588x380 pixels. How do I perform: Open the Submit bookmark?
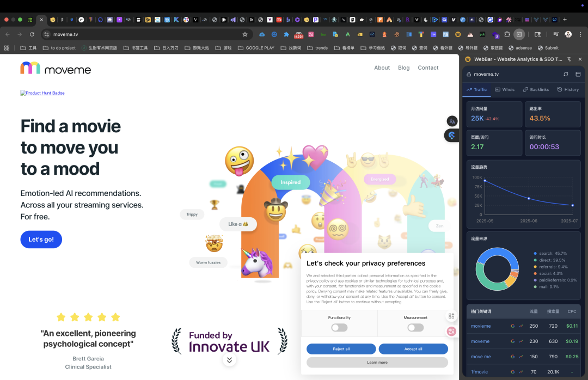[x=548, y=48]
